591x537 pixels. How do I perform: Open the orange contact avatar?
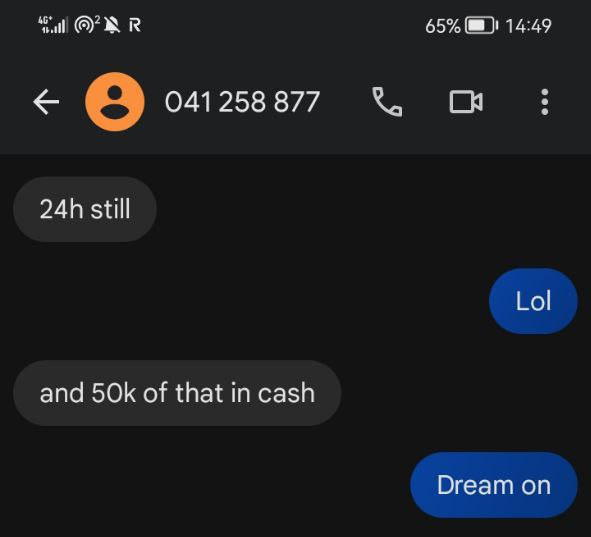click(x=115, y=102)
